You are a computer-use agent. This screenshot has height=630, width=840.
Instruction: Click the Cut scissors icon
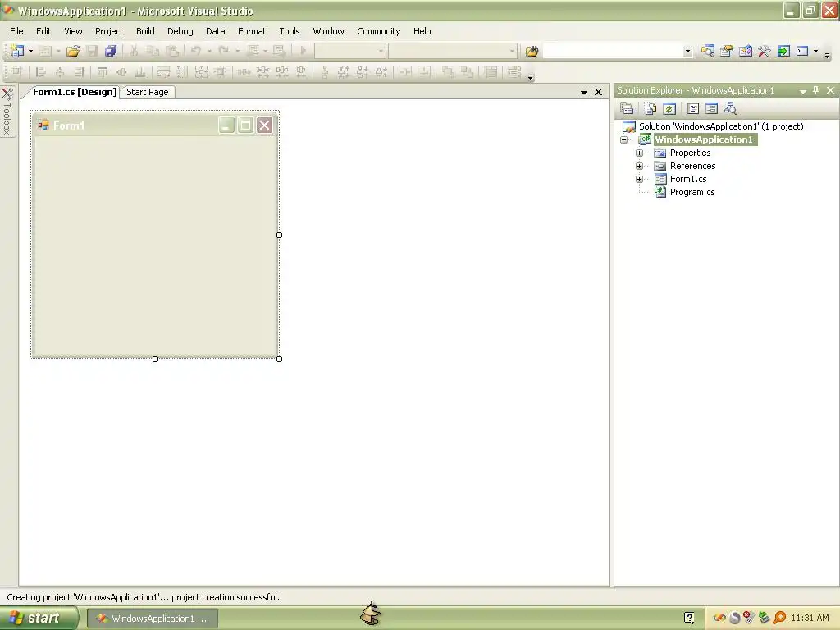pos(134,51)
